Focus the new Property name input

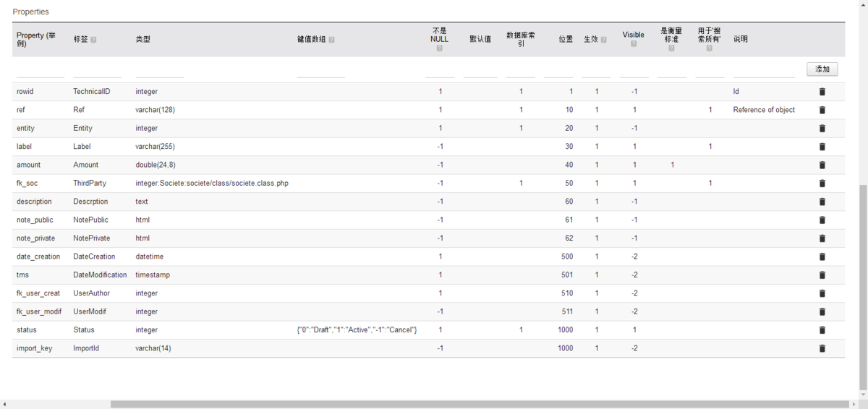point(41,71)
